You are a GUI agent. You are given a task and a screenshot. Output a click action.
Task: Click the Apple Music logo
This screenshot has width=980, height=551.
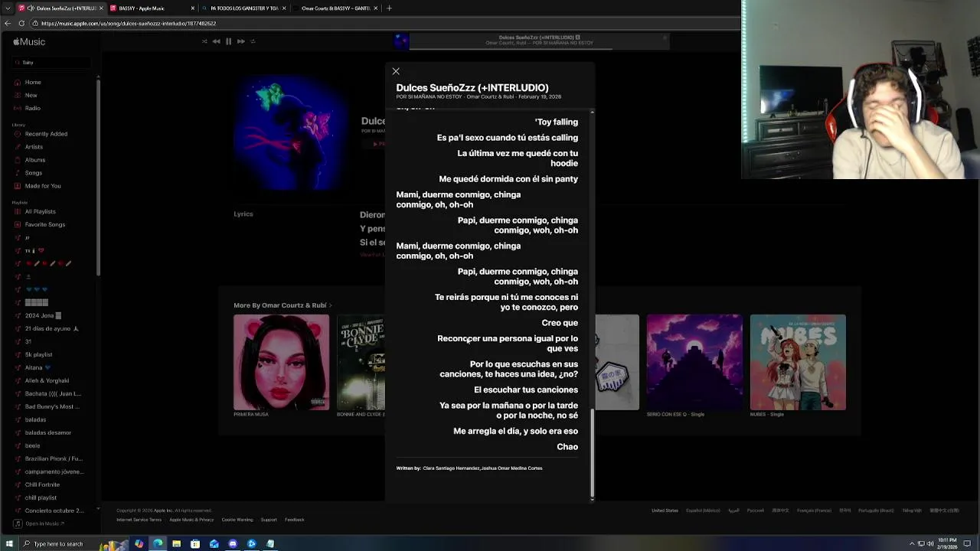[29, 42]
